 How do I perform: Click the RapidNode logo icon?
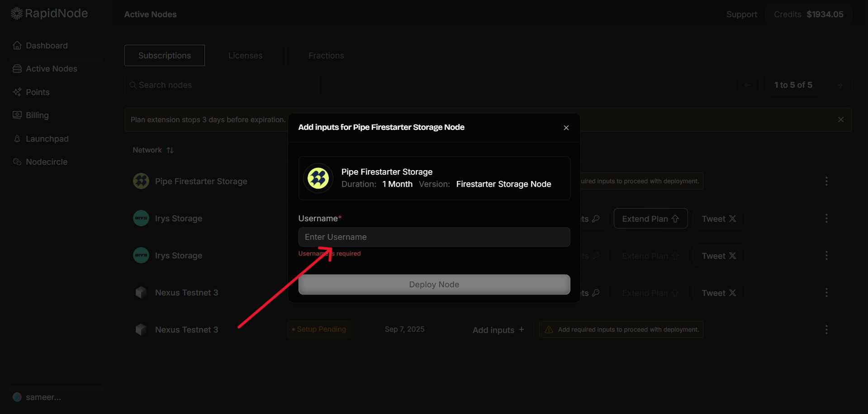click(16, 14)
